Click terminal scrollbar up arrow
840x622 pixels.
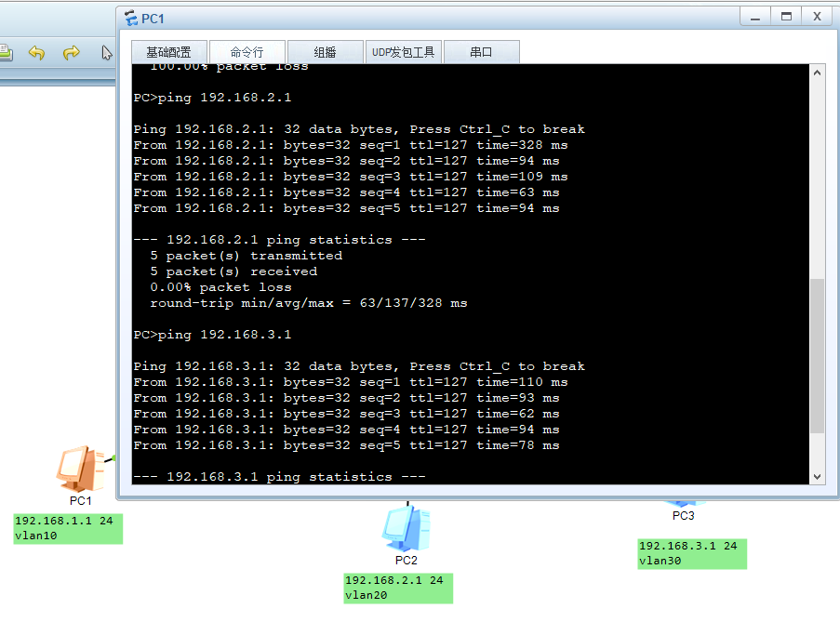[817, 73]
